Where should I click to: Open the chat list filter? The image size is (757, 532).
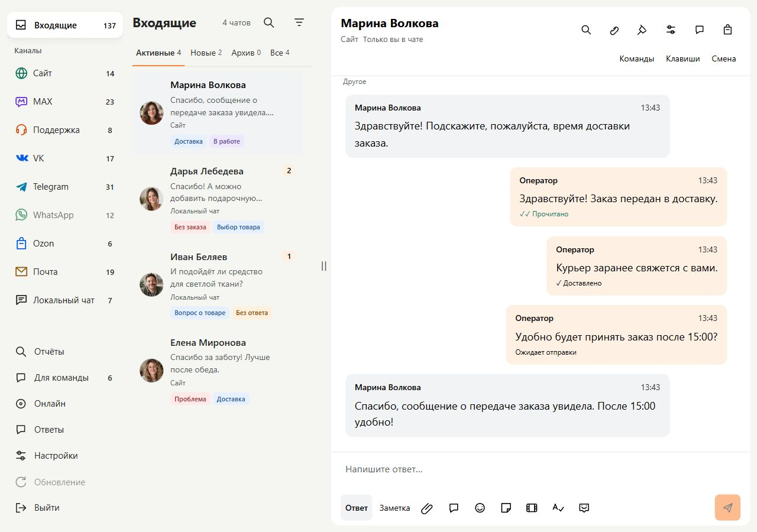(300, 22)
